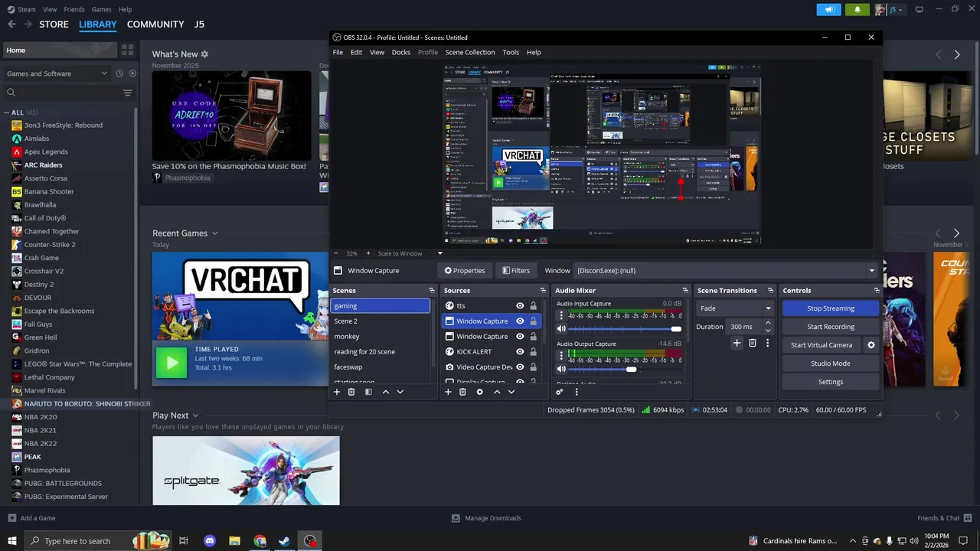The height and width of the screenshot is (551, 980).
Task: Toggle lock on Video Capture Device source
Action: coord(533,367)
